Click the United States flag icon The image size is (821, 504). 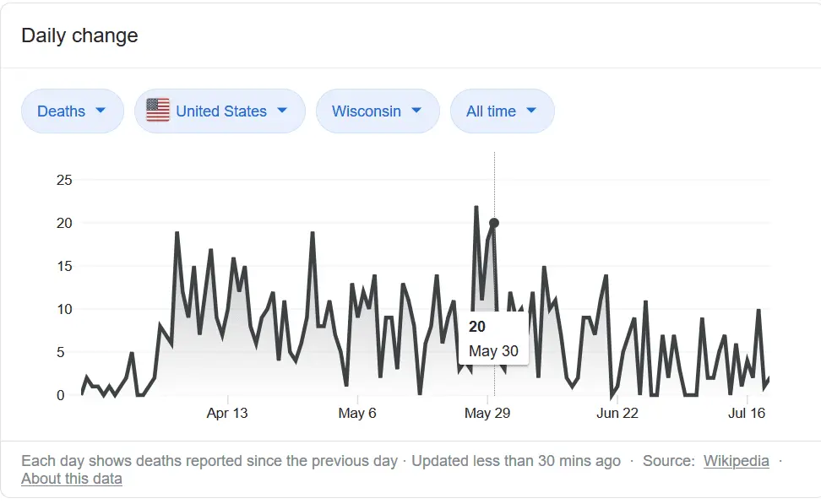click(x=158, y=111)
